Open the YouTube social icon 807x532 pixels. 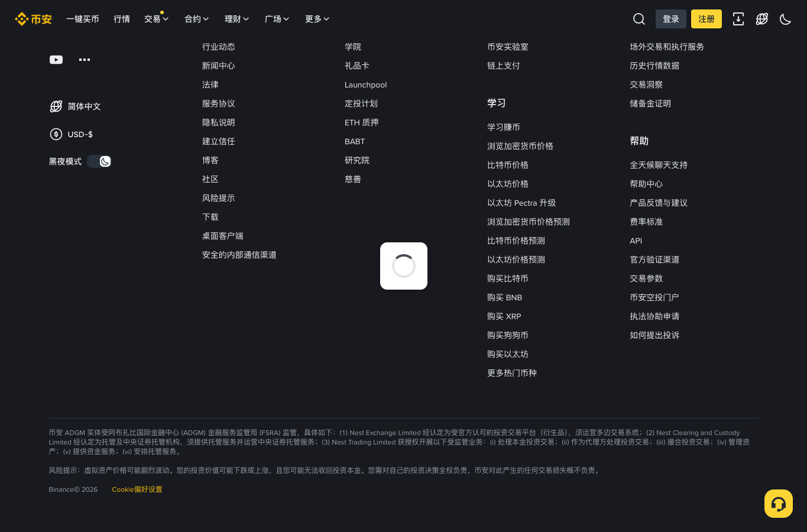coord(56,60)
